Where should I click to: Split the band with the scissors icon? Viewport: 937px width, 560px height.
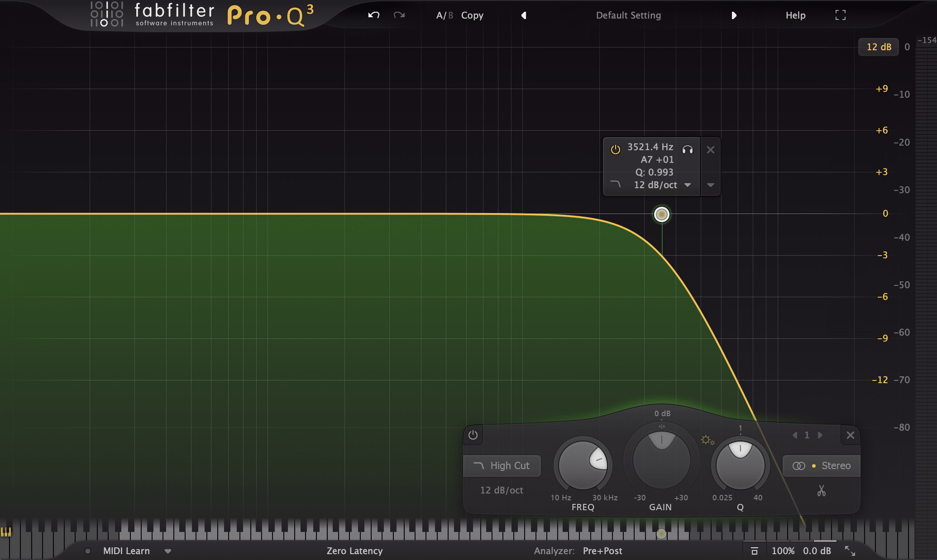coord(822,491)
